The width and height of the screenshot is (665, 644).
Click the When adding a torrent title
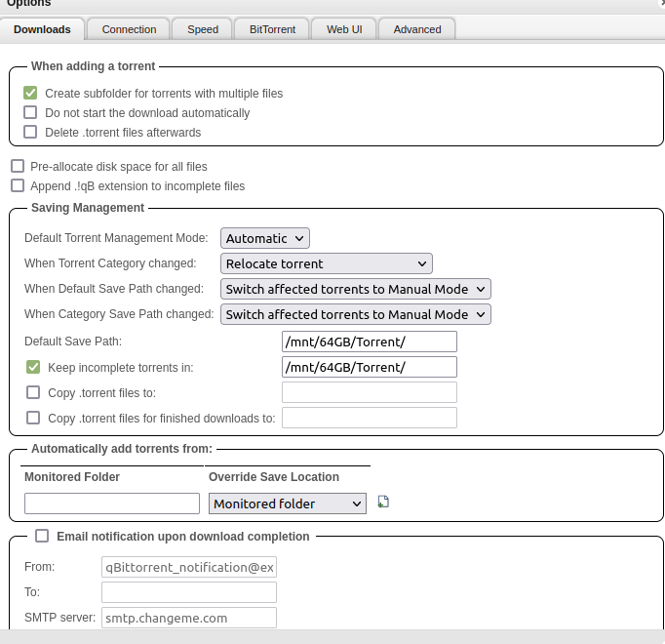pos(94,66)
